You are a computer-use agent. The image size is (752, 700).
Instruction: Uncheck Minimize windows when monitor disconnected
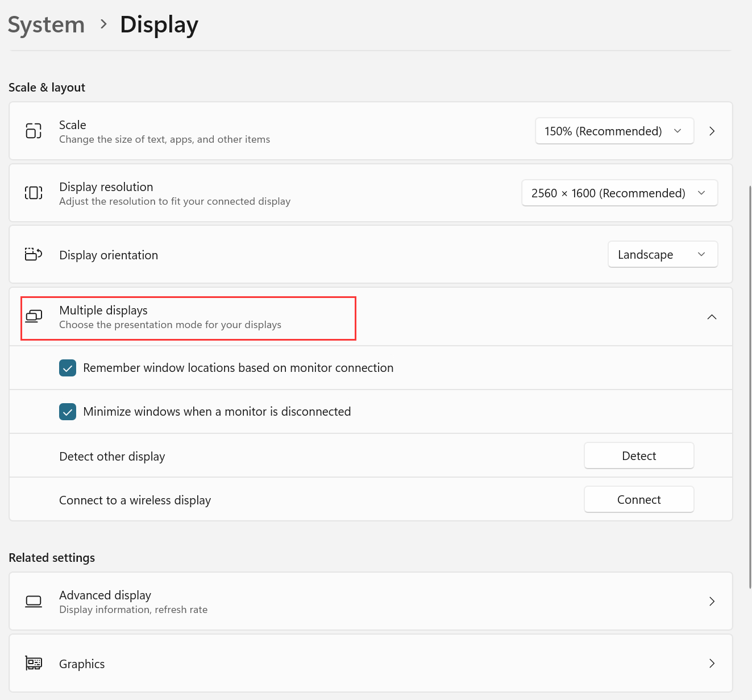click(68, 412)
